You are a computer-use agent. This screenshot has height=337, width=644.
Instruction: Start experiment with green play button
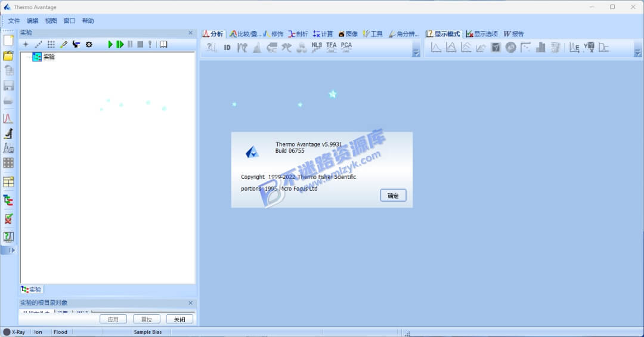(x=110, y=44)
